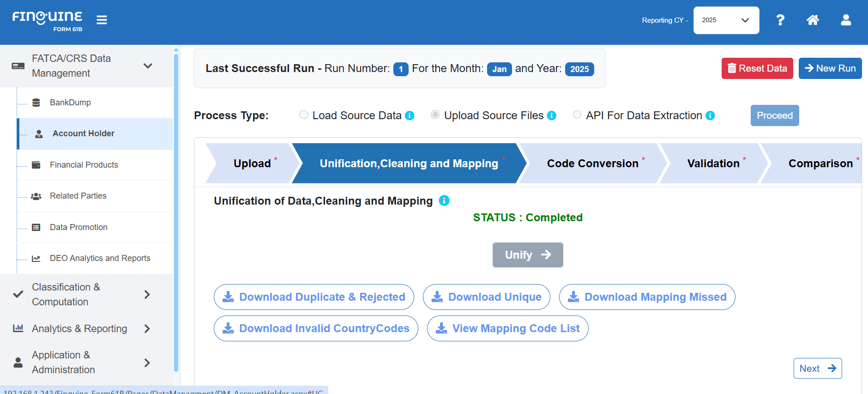
Task: Switch to the Code Conversion step tab
Action: [x=592, y=164]
